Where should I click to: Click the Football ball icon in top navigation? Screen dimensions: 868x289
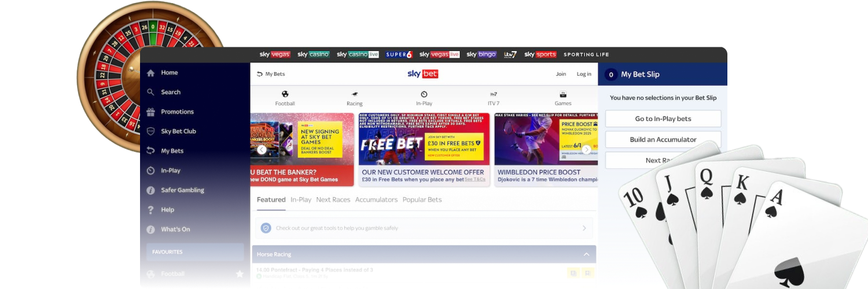tap(285, 94)
